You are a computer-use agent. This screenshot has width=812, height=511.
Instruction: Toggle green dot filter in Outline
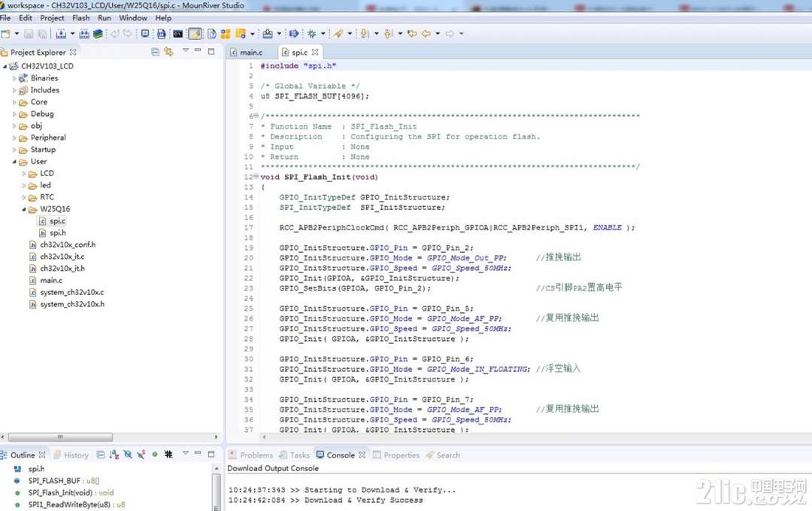coord(154,455)
